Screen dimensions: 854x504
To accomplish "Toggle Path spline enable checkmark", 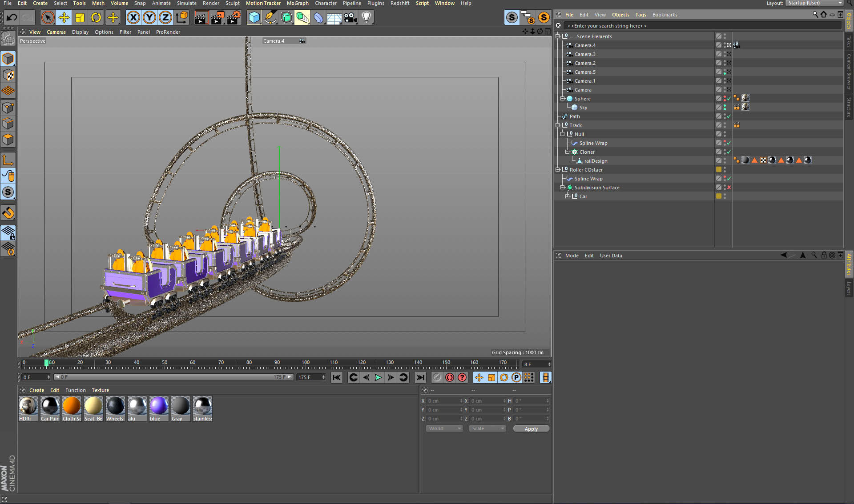I will [729, 116].
